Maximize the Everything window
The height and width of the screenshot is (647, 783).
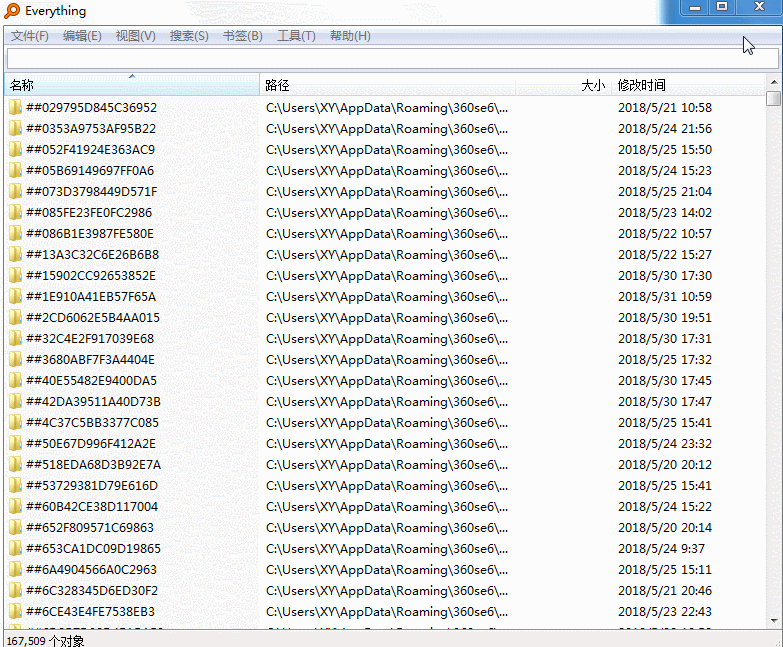722,8
